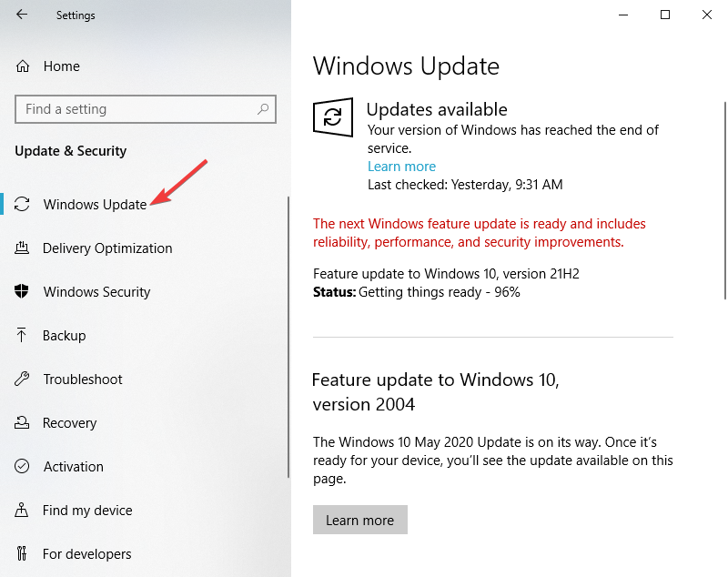Go to the Troubleshoot section
This screenshot has width=728, height=577.
[83, 380]
